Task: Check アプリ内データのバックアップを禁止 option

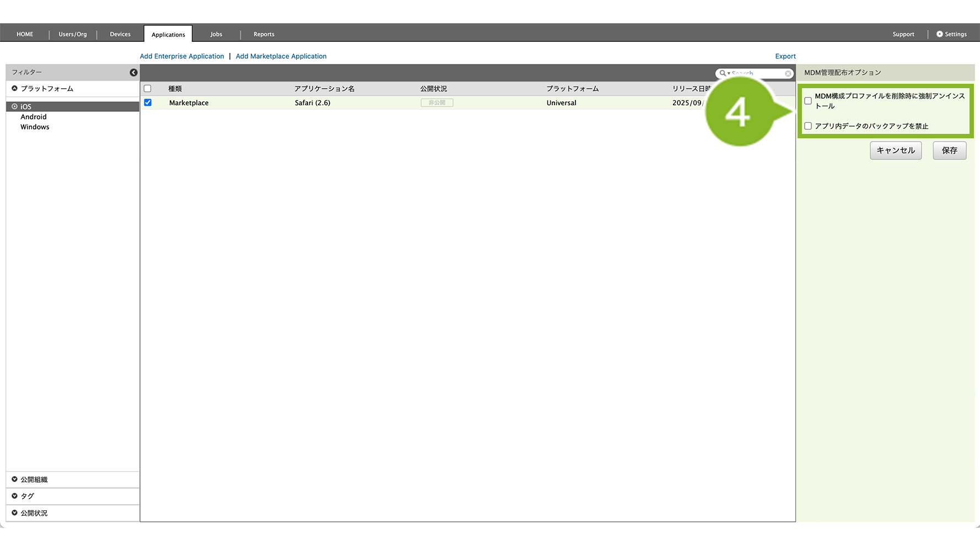Action: point(808,126)
